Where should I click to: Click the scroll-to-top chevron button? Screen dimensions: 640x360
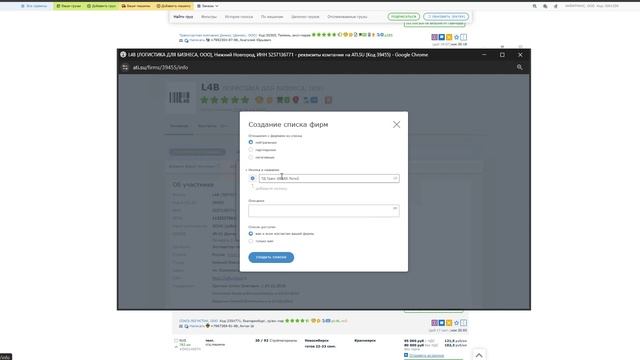479,355
